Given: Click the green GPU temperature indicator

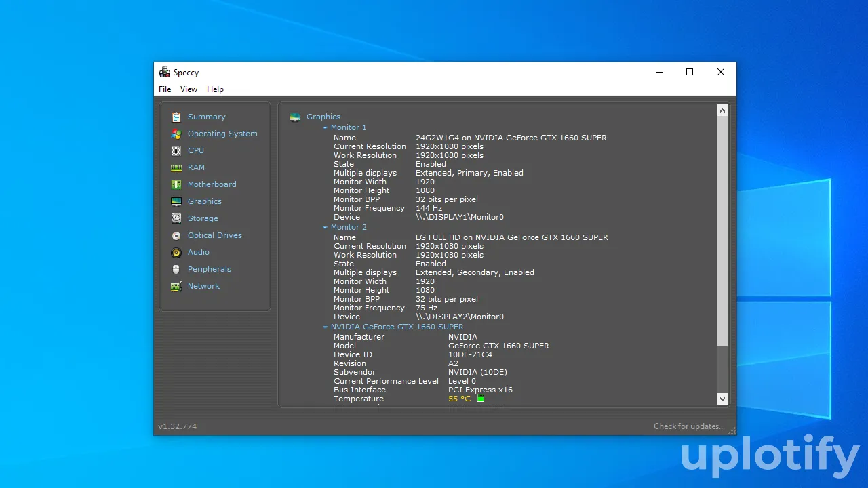Looking at the screenshot, I should 481,399.
